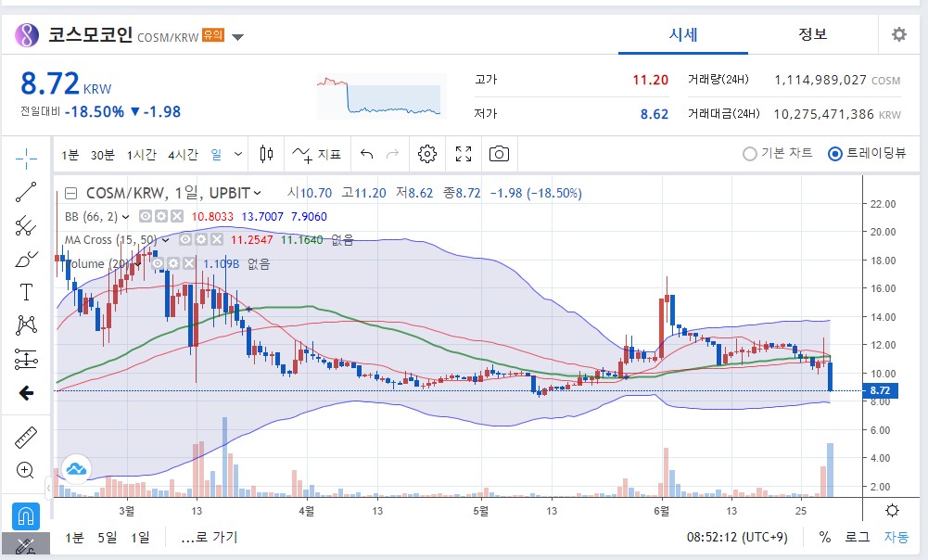928x560 pixels.
Task: Select the 30분 timeframe
Action: click(102, 155)
